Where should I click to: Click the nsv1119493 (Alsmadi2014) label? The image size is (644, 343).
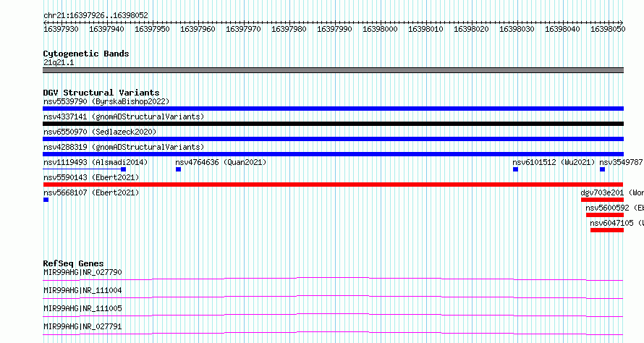(96, 162)
